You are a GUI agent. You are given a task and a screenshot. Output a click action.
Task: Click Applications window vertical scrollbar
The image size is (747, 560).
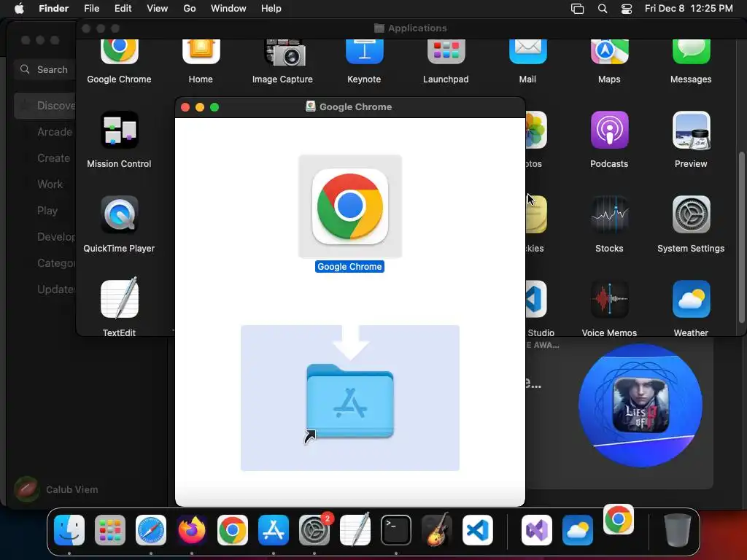point(741,238)
